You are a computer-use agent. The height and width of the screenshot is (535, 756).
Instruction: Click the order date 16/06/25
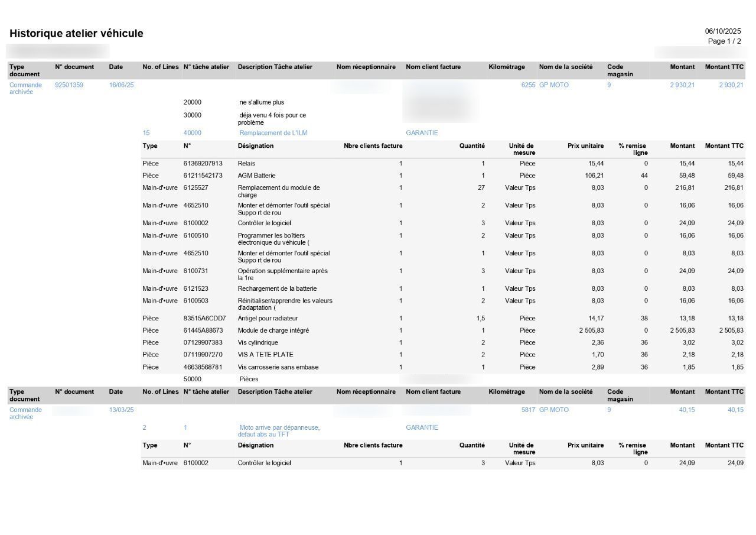coord(121,85)
